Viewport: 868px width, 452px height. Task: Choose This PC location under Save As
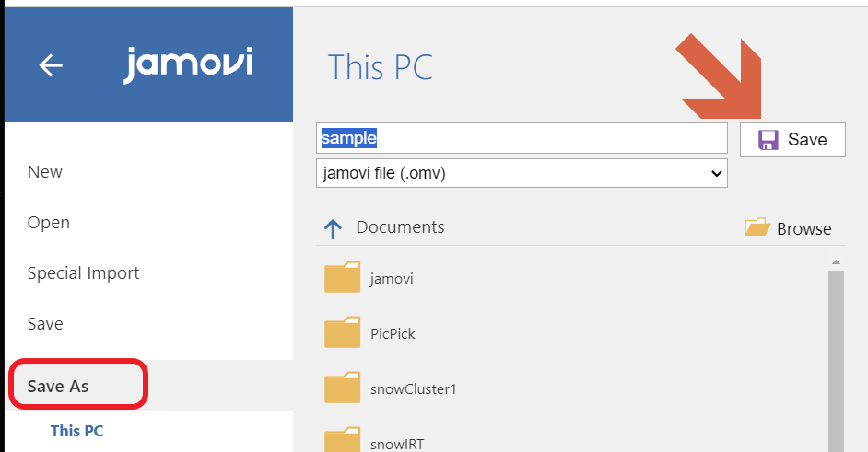click(77, 431)
